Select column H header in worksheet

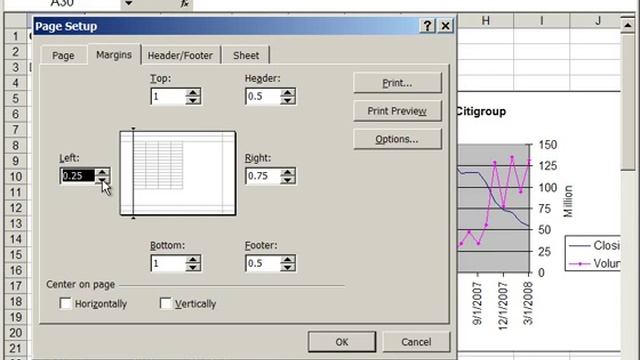tap(485, 20)
